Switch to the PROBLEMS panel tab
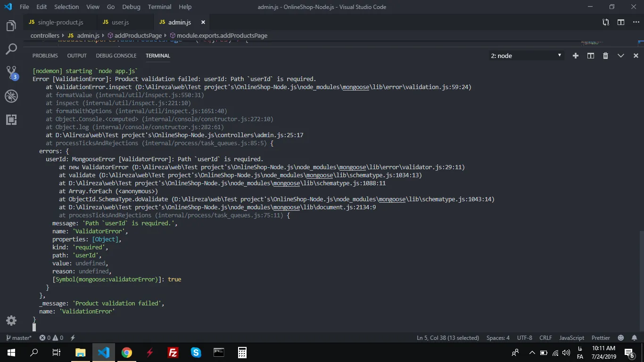The image size is (644, 362). 45,56
